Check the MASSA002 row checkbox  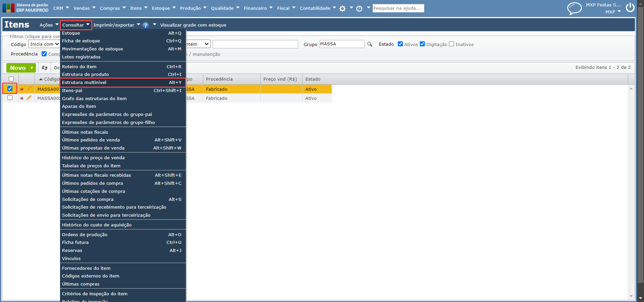coord(10,98)
